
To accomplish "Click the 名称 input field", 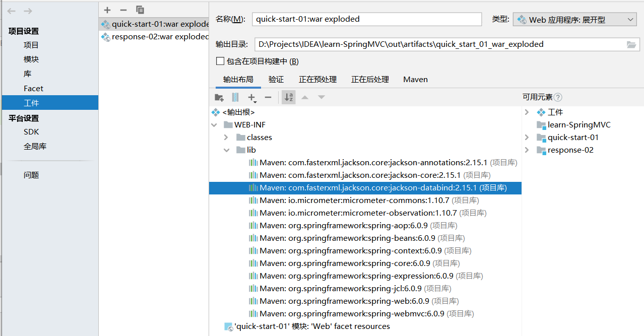I will pyautogui.click(x=367, y=19).
